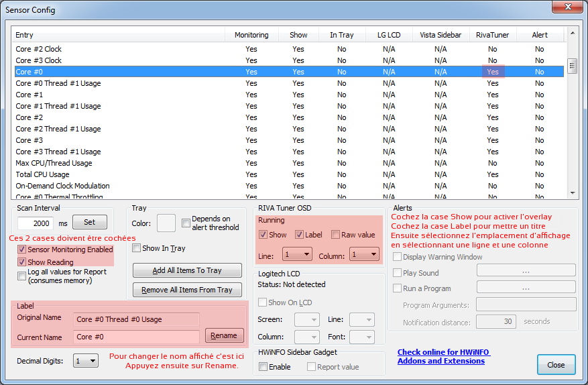Open Logitech LCD Font dropdown
This screenshot has height=385, width=588.
tap(361, 337)
